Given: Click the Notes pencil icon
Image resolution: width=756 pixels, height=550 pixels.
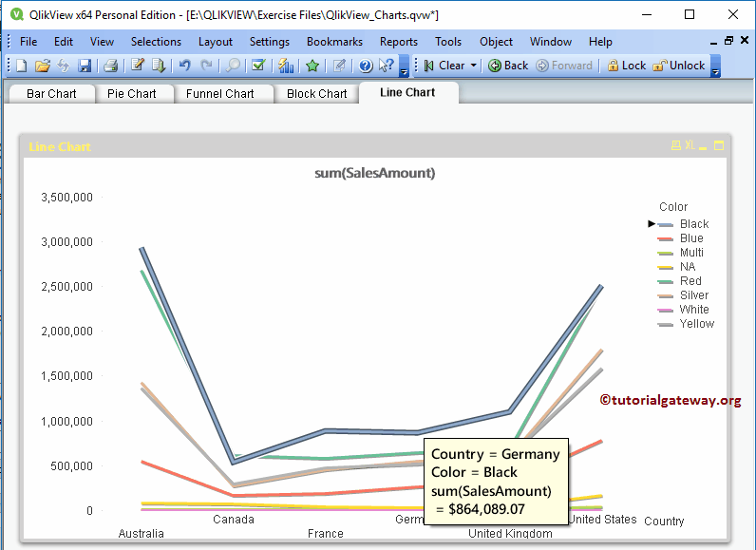Looking at the screenshot, I should (x=339, y=66).
